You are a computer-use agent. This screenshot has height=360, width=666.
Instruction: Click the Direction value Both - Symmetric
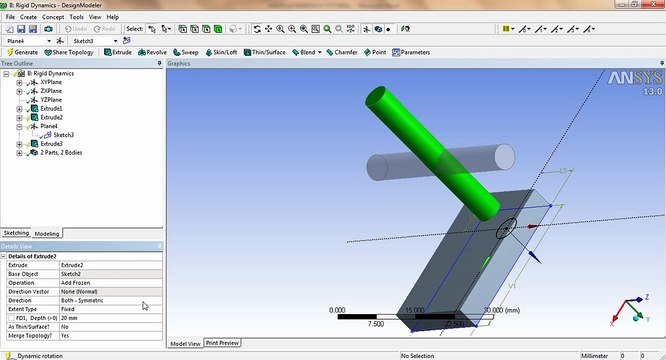(x=110, y=300)
